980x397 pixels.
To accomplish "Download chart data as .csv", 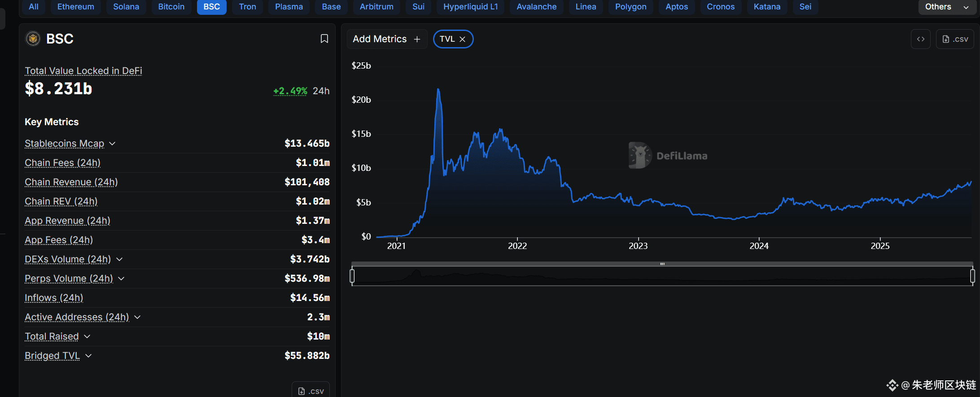I will [x=955, y=39].
